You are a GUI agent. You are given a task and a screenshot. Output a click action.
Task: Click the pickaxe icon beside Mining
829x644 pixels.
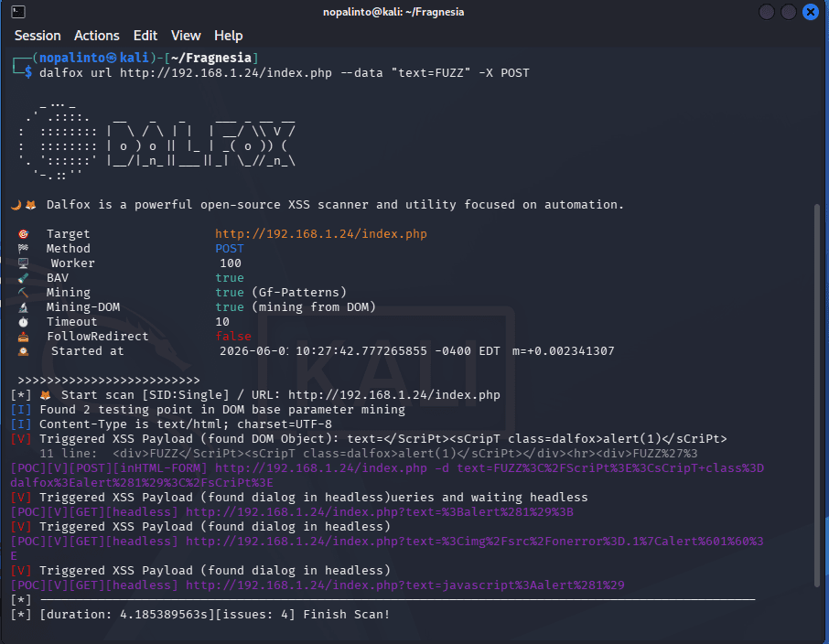tap(23, 293)
